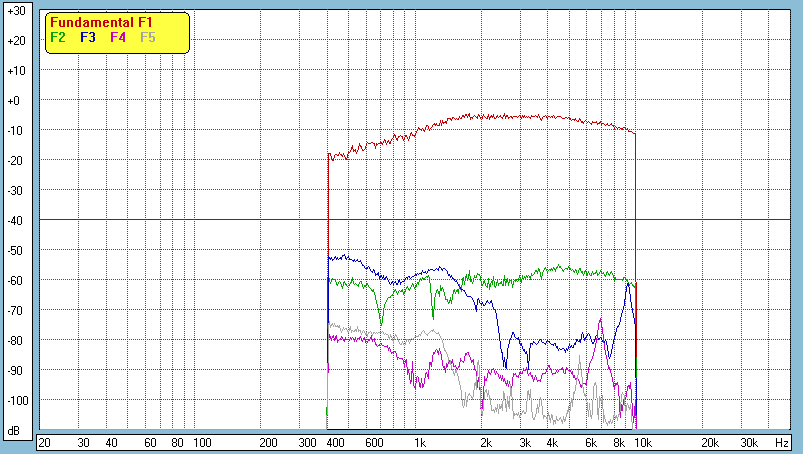This screenshot has width=803, height=454.
Task: Click the +30 dB axis label
Action: pos(16,11)
